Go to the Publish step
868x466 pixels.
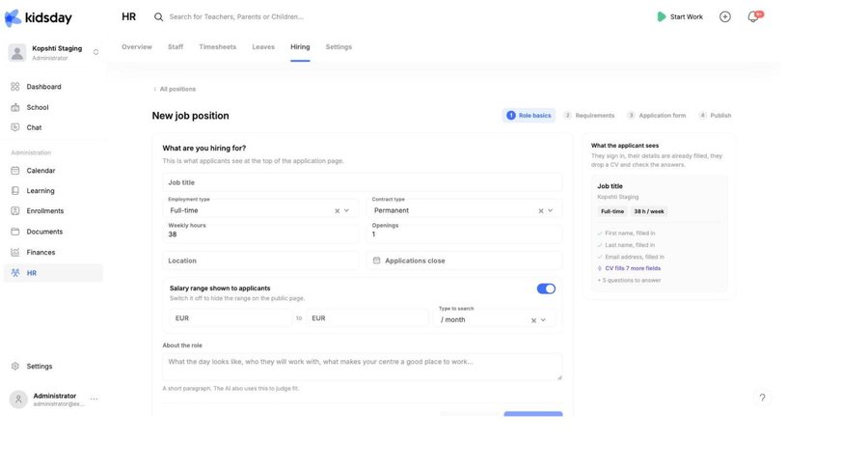click(716, 115)
